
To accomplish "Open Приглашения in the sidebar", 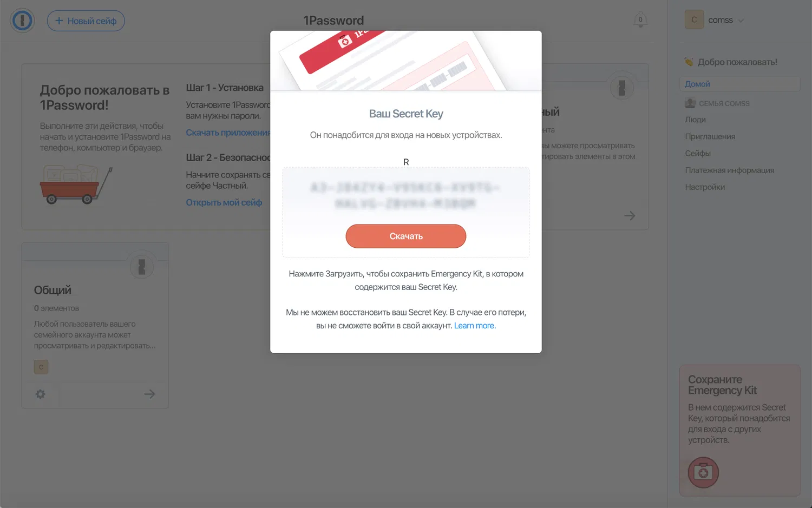I will point(710,136).
